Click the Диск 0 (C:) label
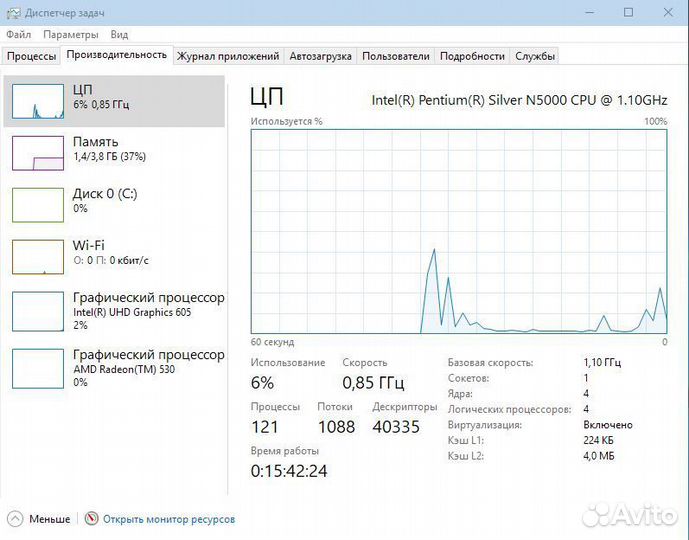Screen dimensions: 689x540 [105, 194]
